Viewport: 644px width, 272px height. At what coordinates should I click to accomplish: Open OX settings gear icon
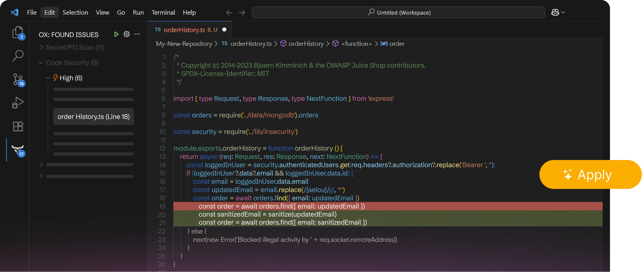point(127,34)
